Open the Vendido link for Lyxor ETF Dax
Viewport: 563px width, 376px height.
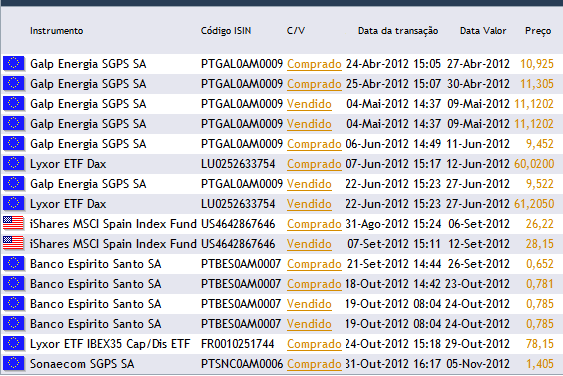(x=309, y=204)
